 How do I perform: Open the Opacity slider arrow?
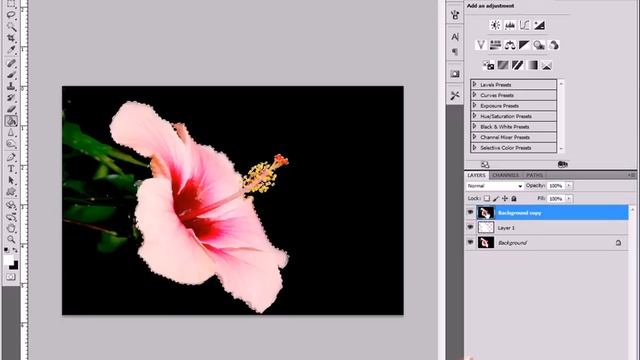569,186
